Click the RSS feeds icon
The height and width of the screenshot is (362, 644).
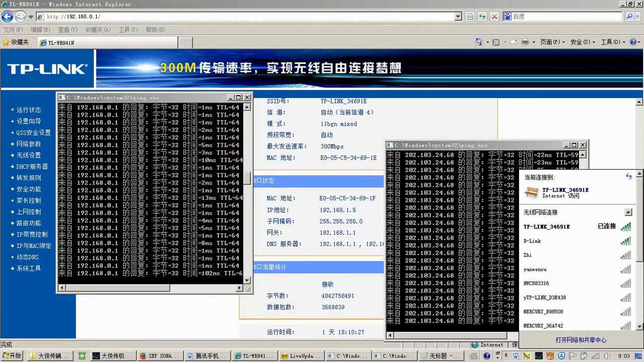(x=496, y=42)
